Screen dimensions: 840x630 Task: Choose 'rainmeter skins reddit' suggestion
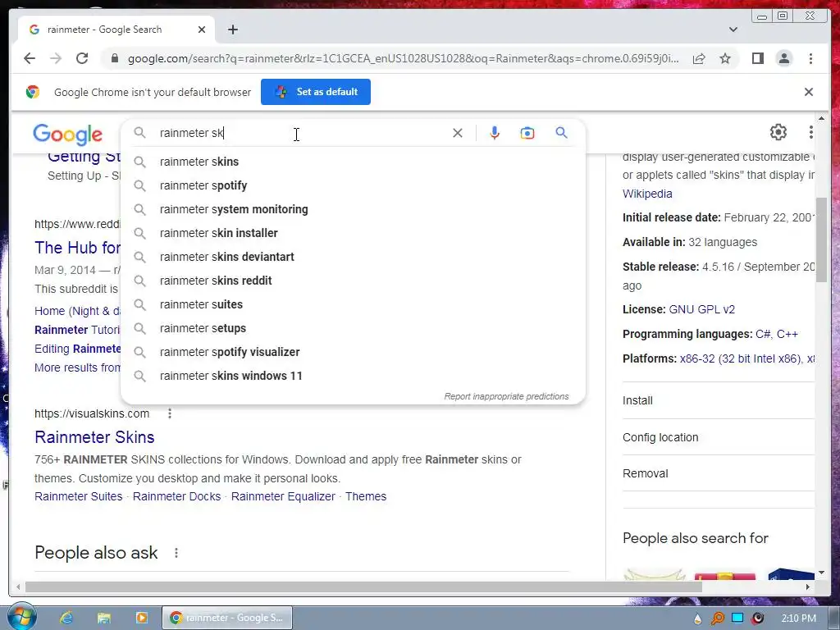(354, 281)
